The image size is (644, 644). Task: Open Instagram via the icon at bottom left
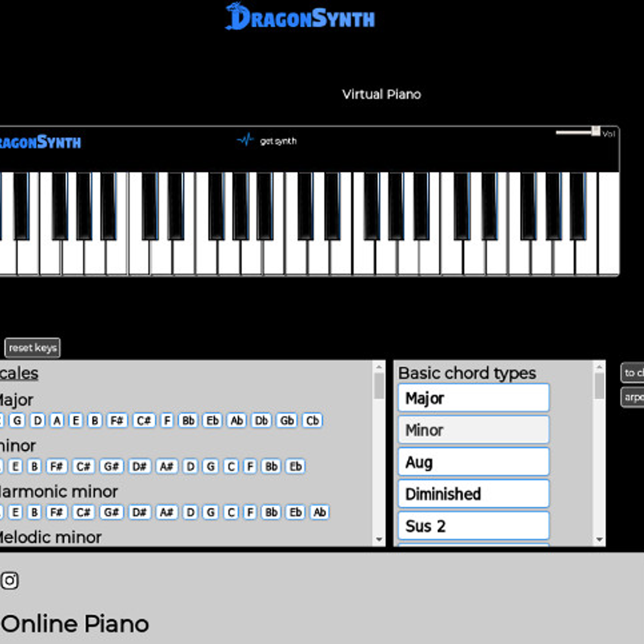(x=10, y=581)
